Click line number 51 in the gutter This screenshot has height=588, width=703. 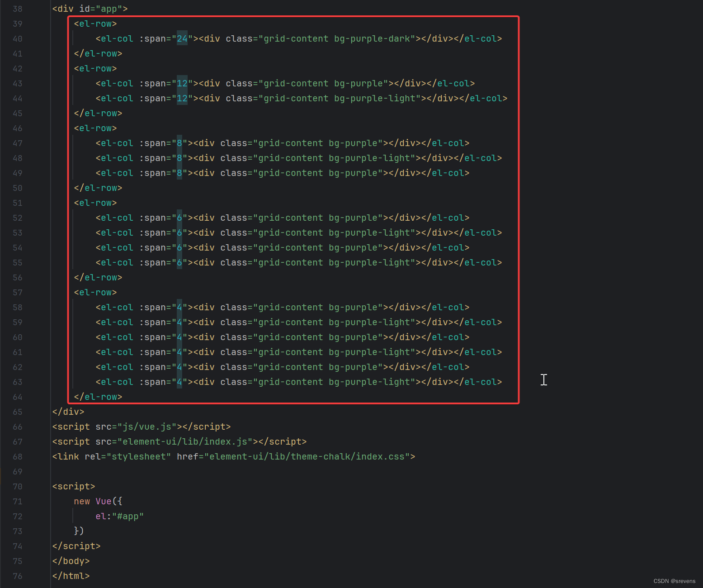pos(17,203)
